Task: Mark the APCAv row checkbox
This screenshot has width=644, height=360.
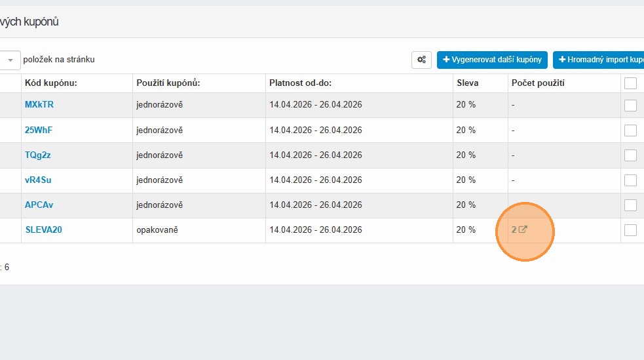Action: tap(630, 205)
